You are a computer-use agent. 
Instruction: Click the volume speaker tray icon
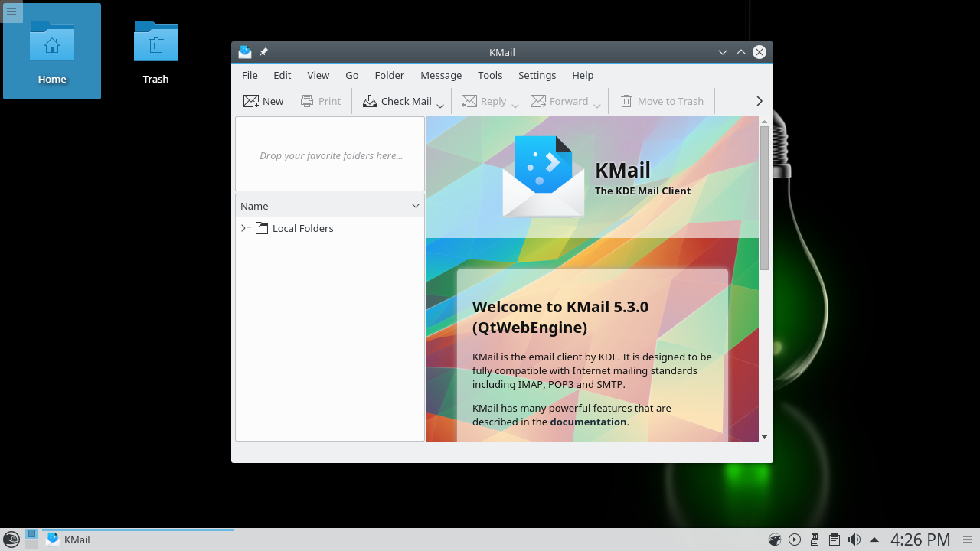point(854,540)
